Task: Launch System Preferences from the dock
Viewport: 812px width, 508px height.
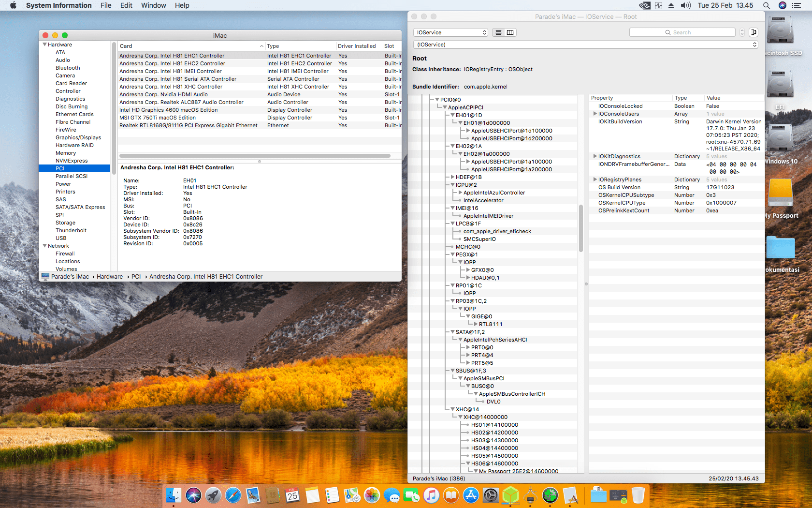Action: pos(491,495)
